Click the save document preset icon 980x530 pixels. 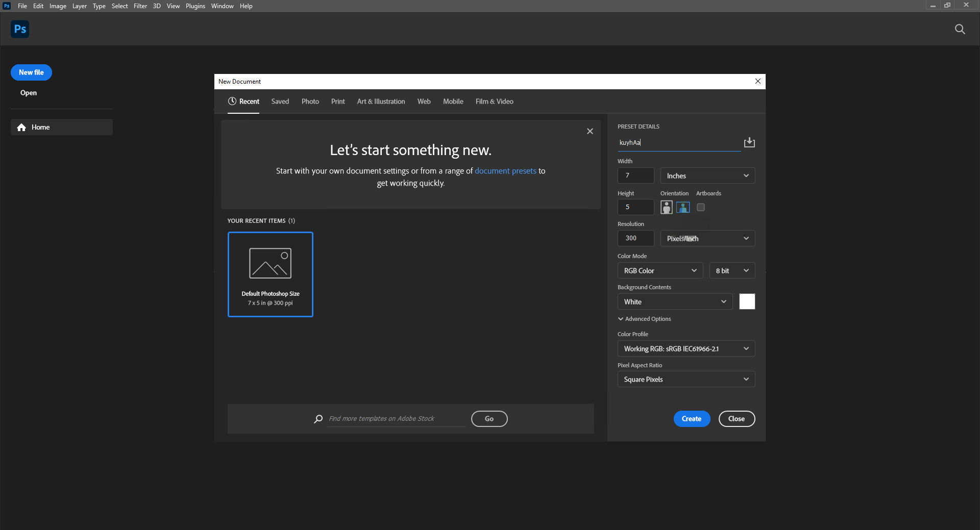click(x=749, y=142)
